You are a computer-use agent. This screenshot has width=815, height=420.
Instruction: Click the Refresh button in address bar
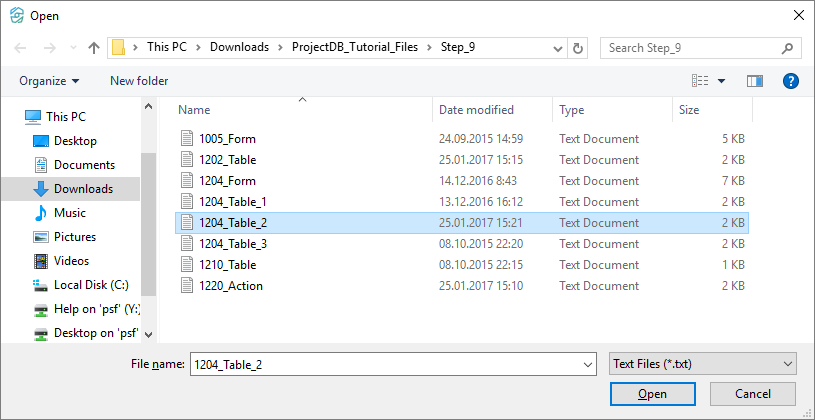(578, 48)
